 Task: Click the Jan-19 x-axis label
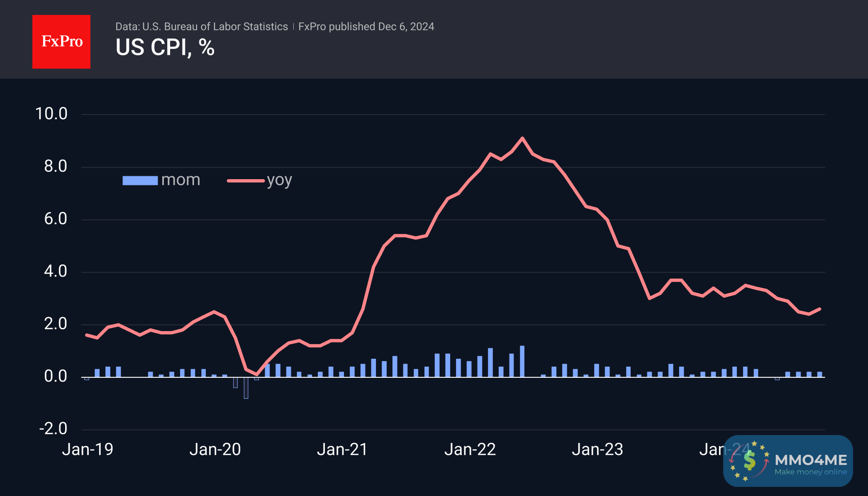(x=88, y=450)
